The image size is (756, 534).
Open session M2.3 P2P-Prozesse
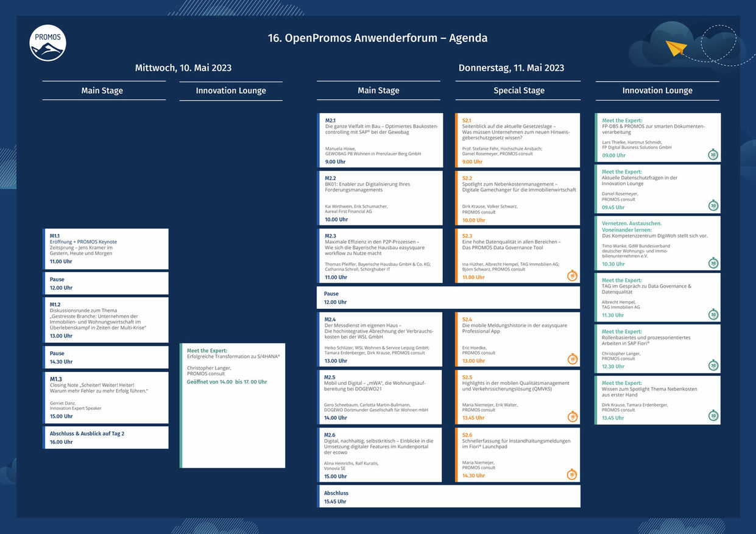pyautogui.click(x=380, y=256)
